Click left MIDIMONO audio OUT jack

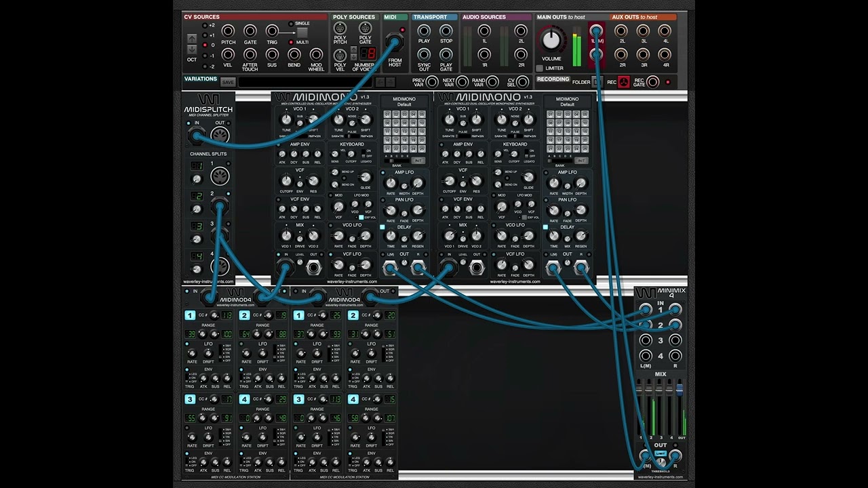pyautogui.click(x=313, y=268)
